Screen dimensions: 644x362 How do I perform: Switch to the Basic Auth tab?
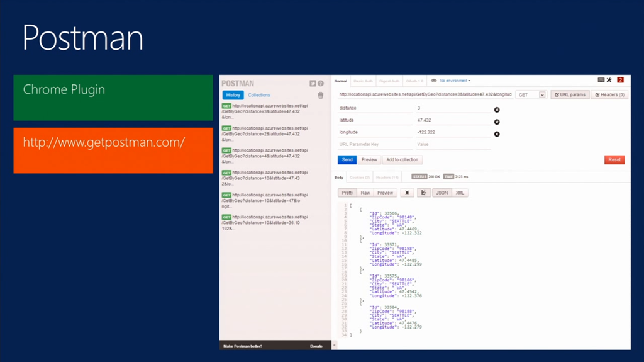363,81
